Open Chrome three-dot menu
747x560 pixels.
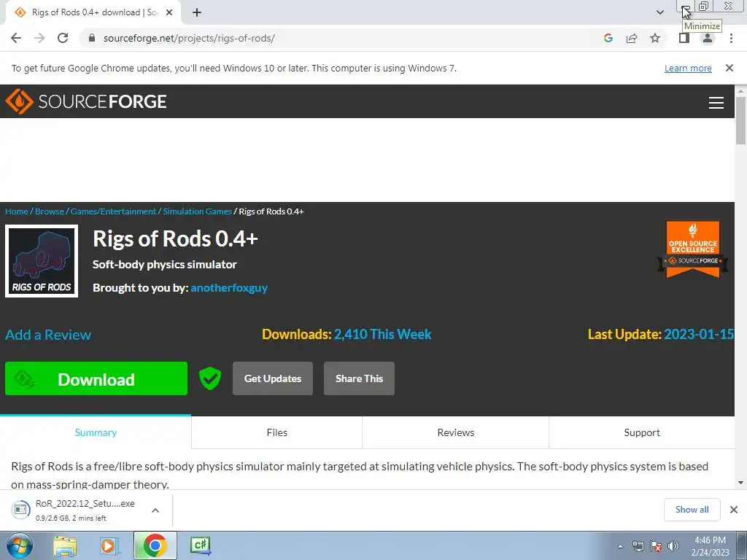(x=731, y=38)
